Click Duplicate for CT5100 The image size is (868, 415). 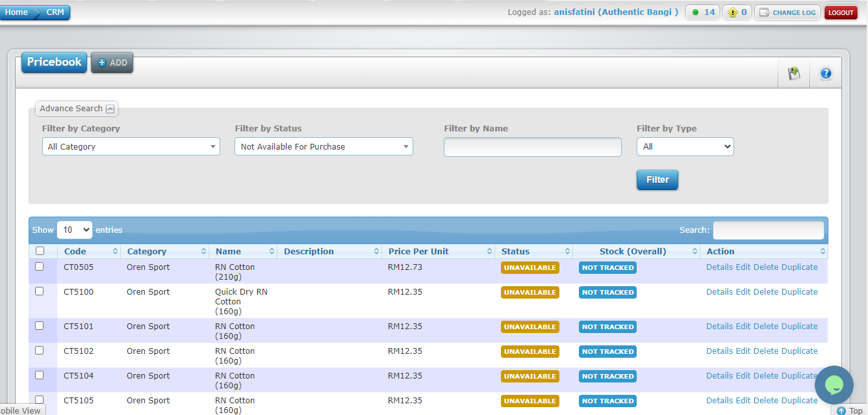800,292
